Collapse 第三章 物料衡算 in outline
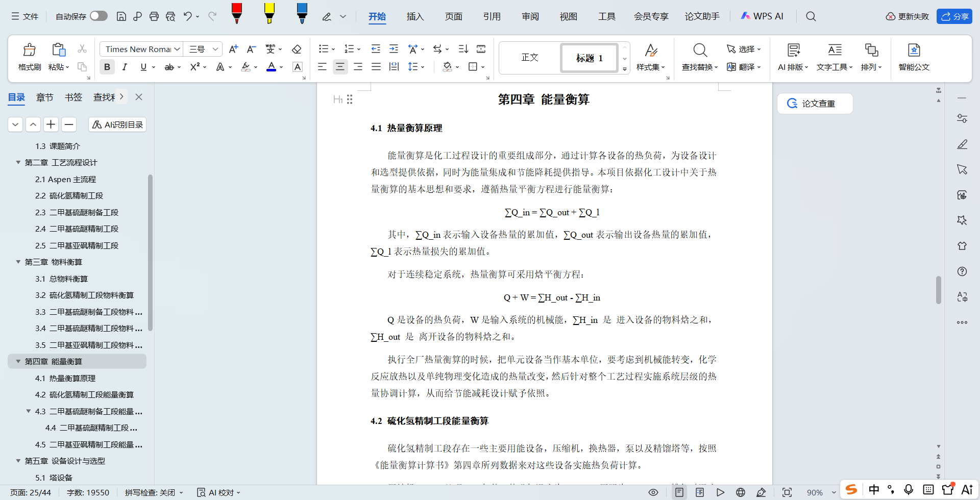 (18, 262)
